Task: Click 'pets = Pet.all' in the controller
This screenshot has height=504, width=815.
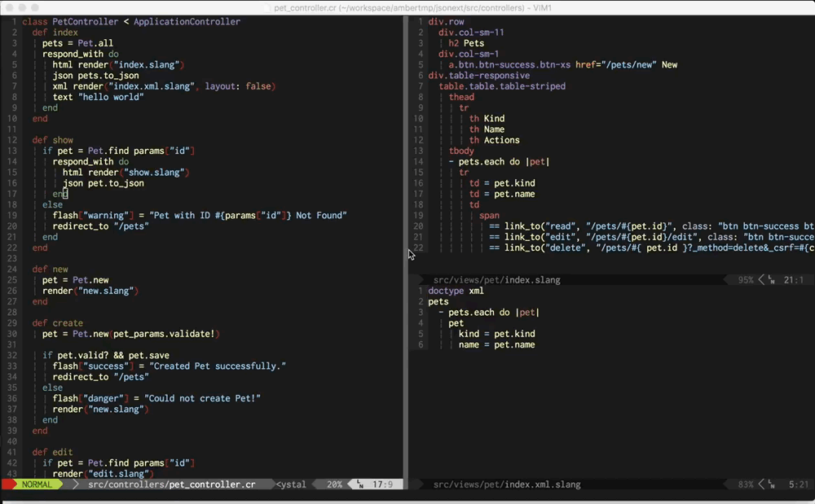Action: pyautogui.click(x=77, y=43)
